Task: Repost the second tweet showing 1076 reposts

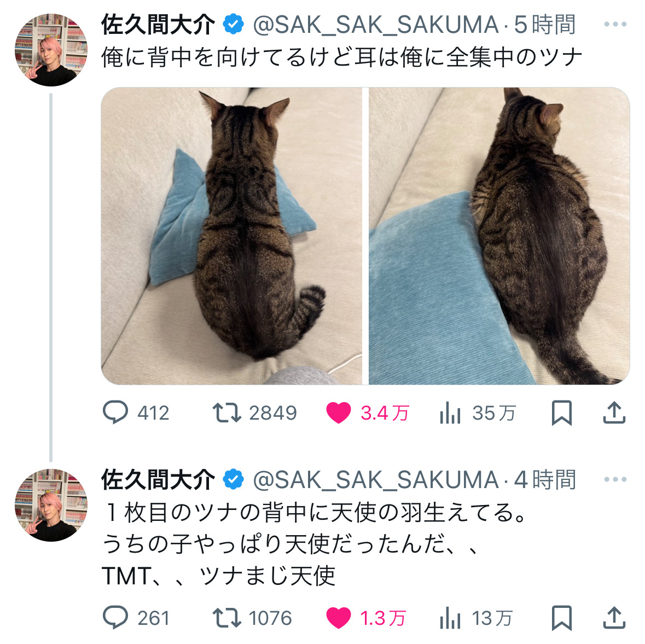Action: [252, 618]
